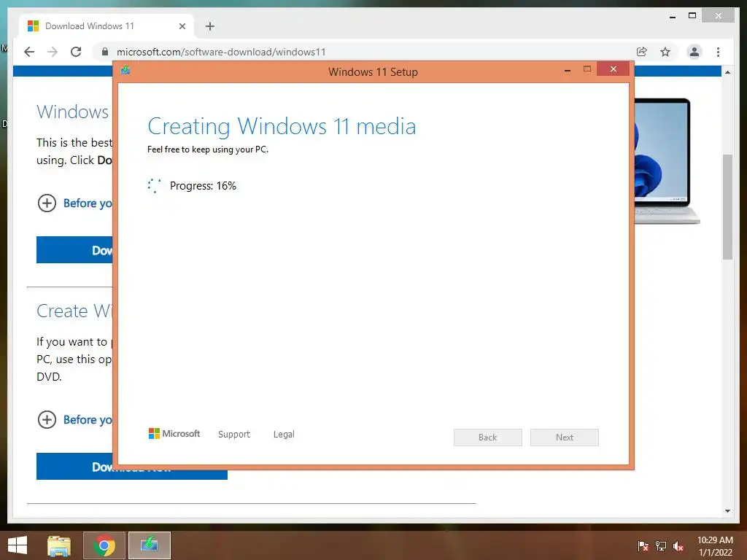Click the progress spinner in Setup
Viewport: 747px width, 560px height.
(x=155, y=185)
